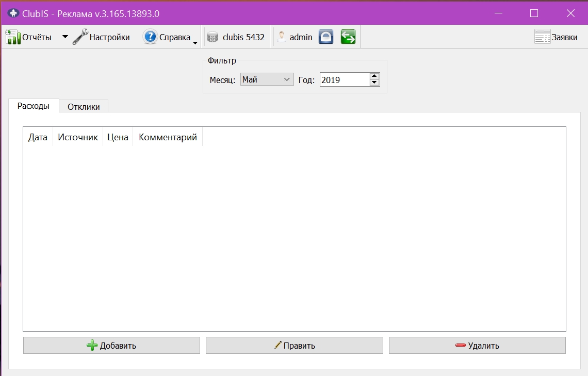Click the Удалить button

pyautogui.click(x=477, y=345)
